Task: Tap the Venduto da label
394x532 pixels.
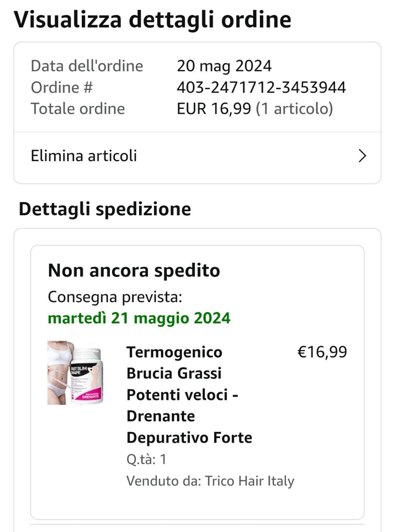Action: [x=164, y=481]
